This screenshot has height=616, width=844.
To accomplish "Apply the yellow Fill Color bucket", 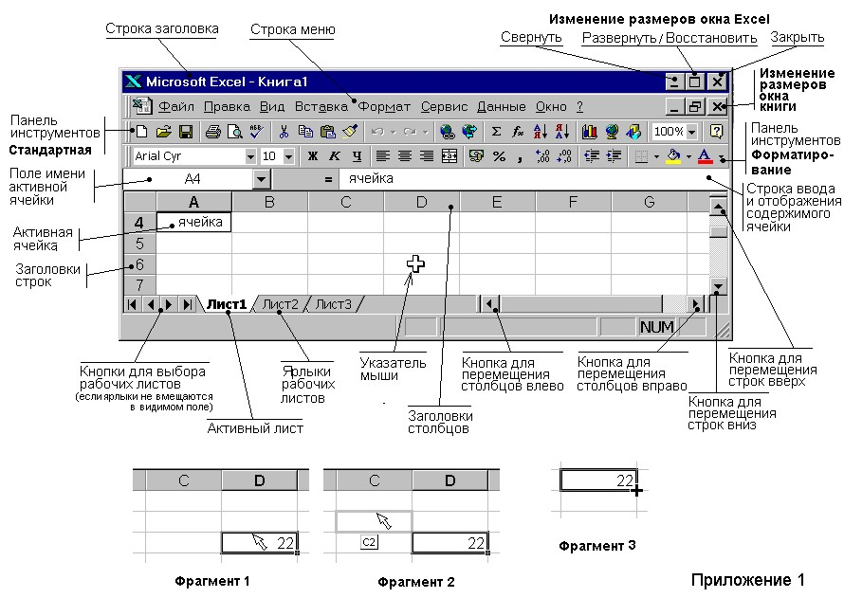I will click(674, 156).
